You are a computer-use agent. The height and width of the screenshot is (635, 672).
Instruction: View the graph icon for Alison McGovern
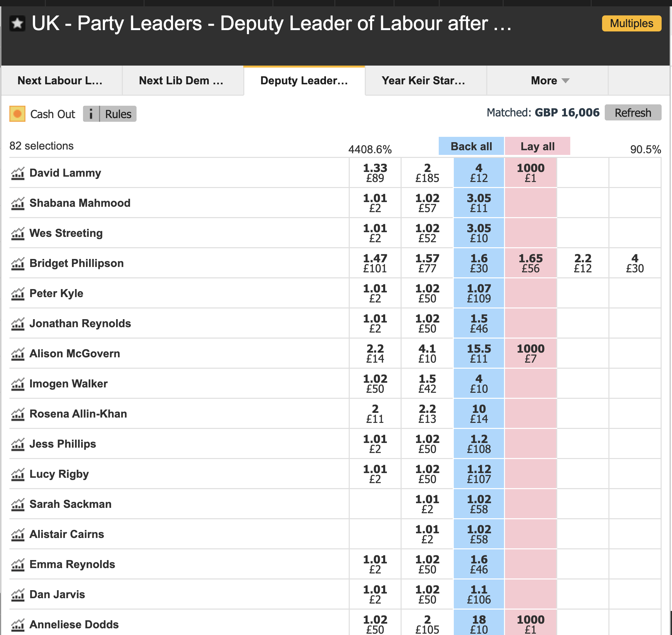[x=18, y=354]
